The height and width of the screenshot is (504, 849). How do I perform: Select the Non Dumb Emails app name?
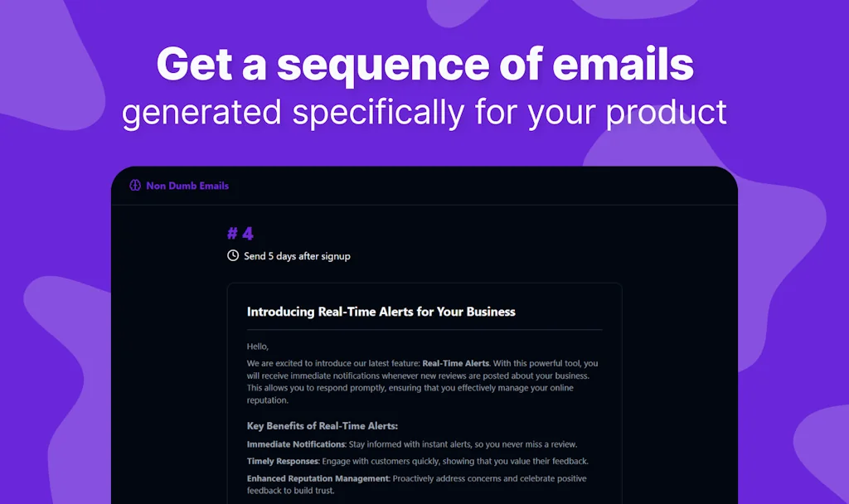187,186
